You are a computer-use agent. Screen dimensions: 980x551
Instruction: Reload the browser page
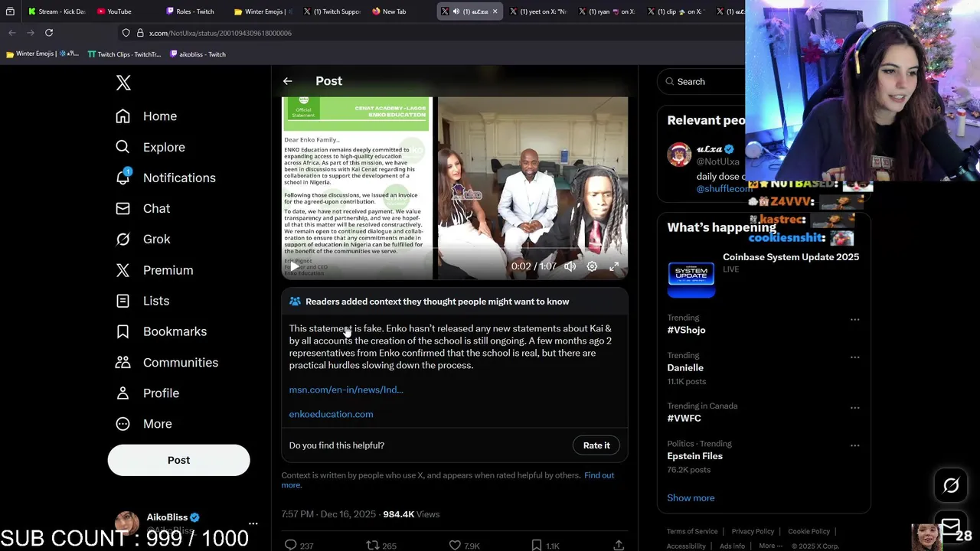tap(49, 33)
